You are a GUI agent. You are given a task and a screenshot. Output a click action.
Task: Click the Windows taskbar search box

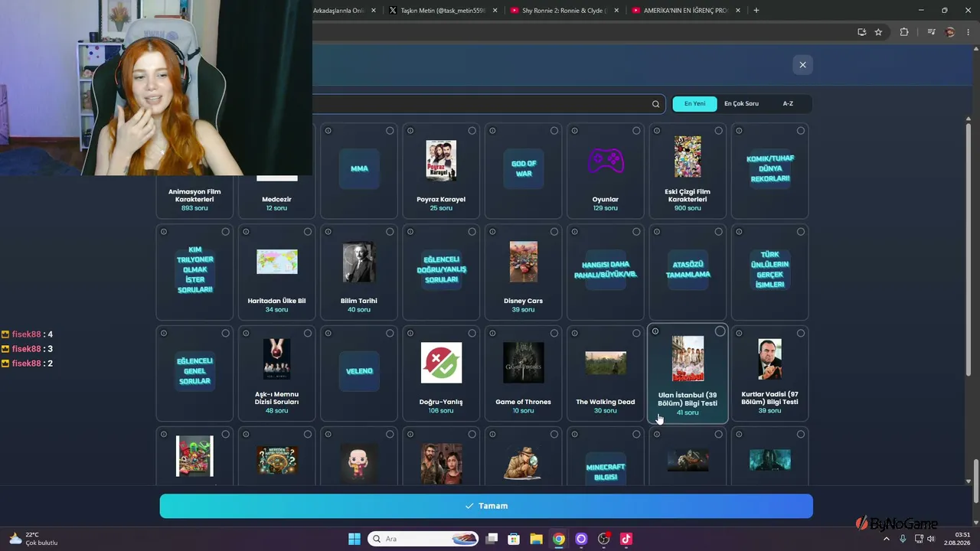pos(424,539)
